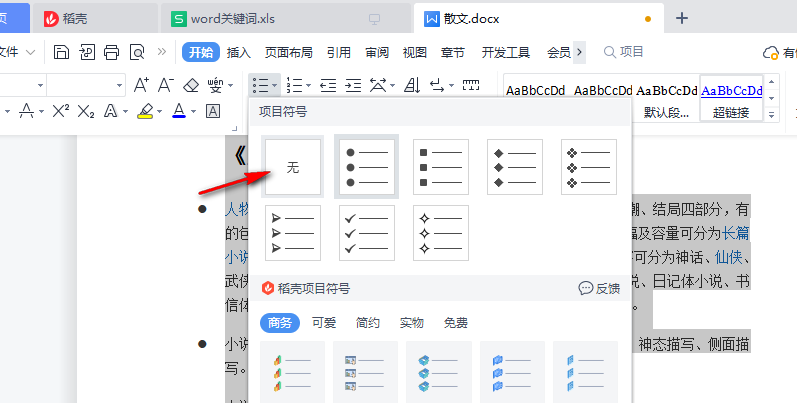797x403 pixels.
Task: Expand the numbered list dropdown arrow
Action: point(309,85)
